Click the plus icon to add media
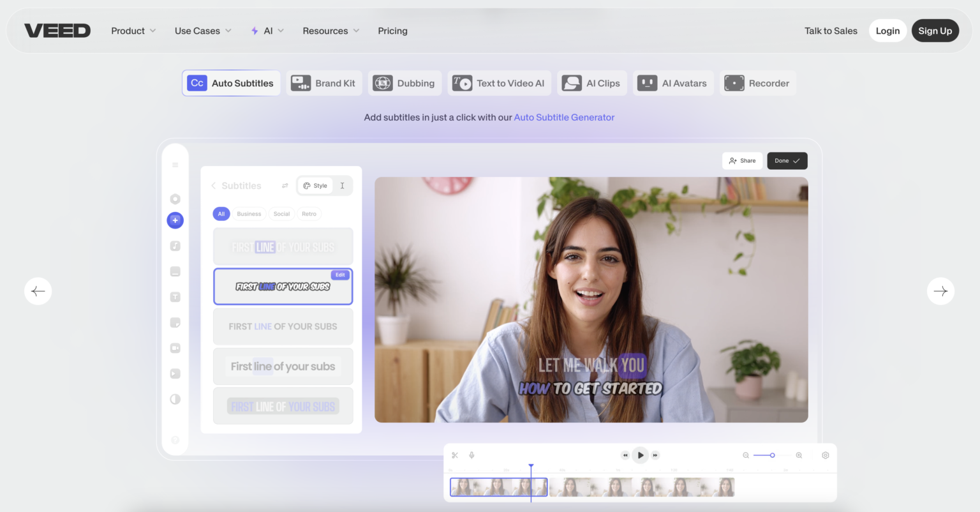980x512 pixels. tap(175, 220)
